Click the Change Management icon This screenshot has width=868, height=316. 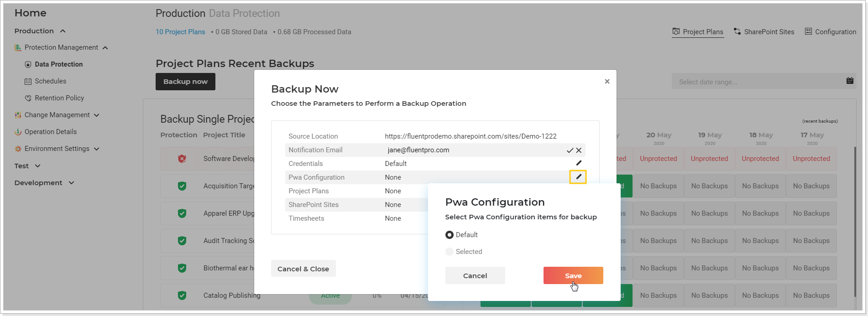18,115
